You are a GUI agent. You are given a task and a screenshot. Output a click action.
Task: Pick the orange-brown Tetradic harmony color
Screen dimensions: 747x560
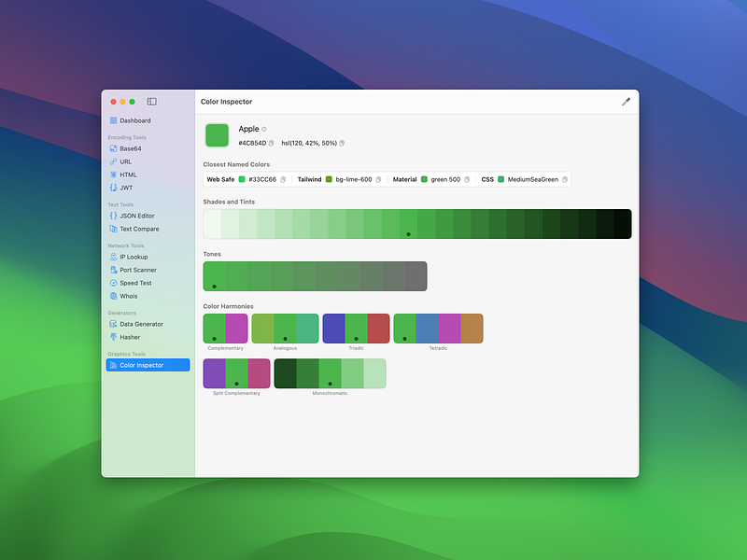click(472, 329)
